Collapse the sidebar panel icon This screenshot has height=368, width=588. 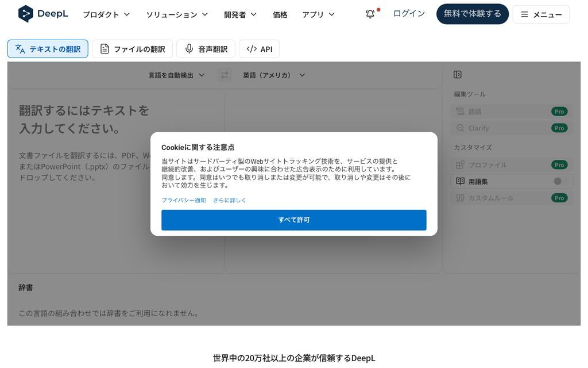(458, 74)
